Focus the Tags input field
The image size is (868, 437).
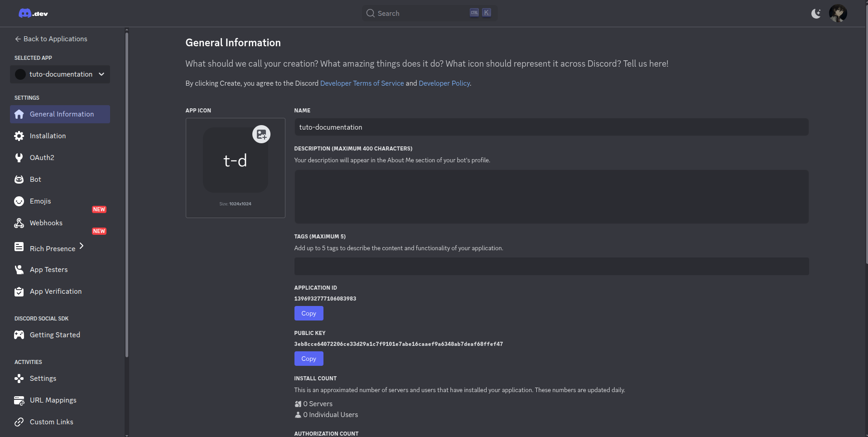coord(551,267)
